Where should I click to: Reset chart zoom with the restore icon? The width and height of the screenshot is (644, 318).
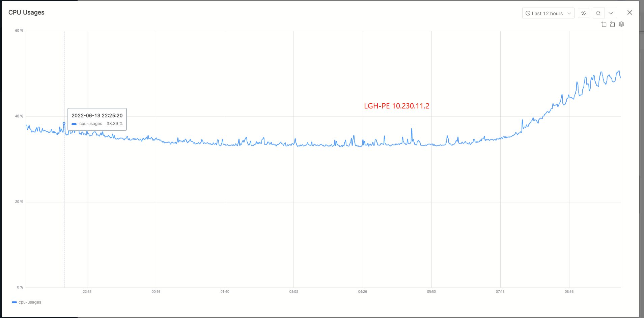[x=612, y=24]
